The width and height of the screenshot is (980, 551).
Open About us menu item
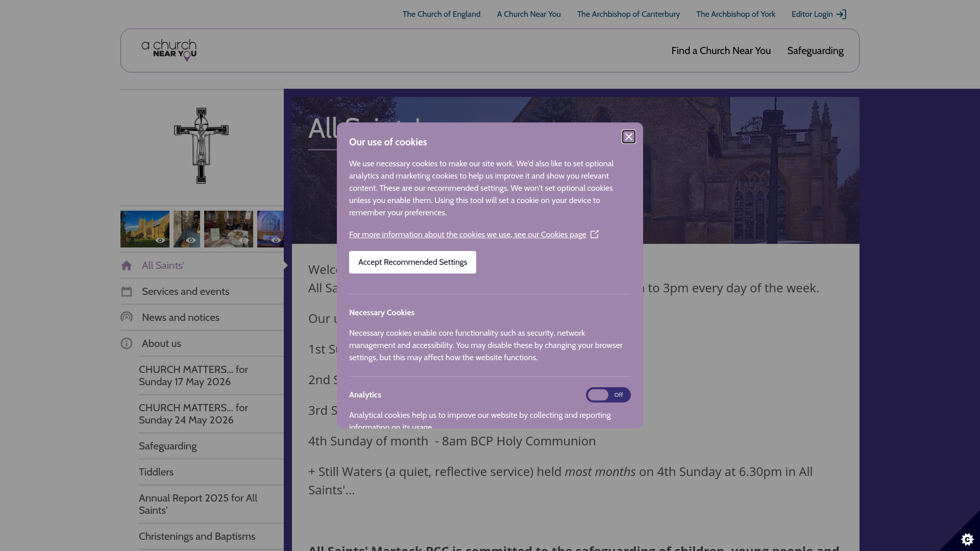(202, 343)
